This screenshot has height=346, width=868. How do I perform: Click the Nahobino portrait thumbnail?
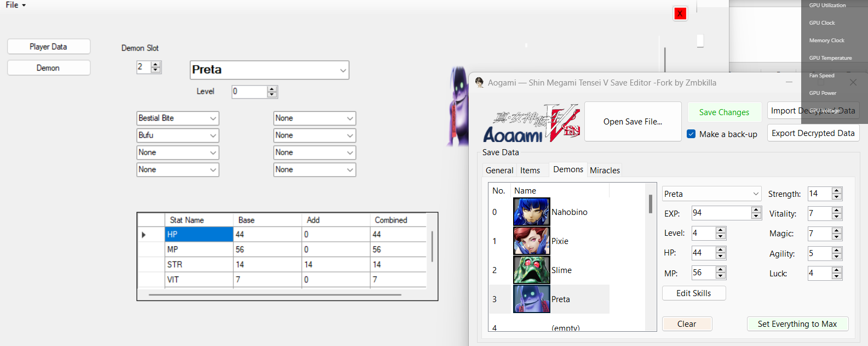click(x=531, y=212)
